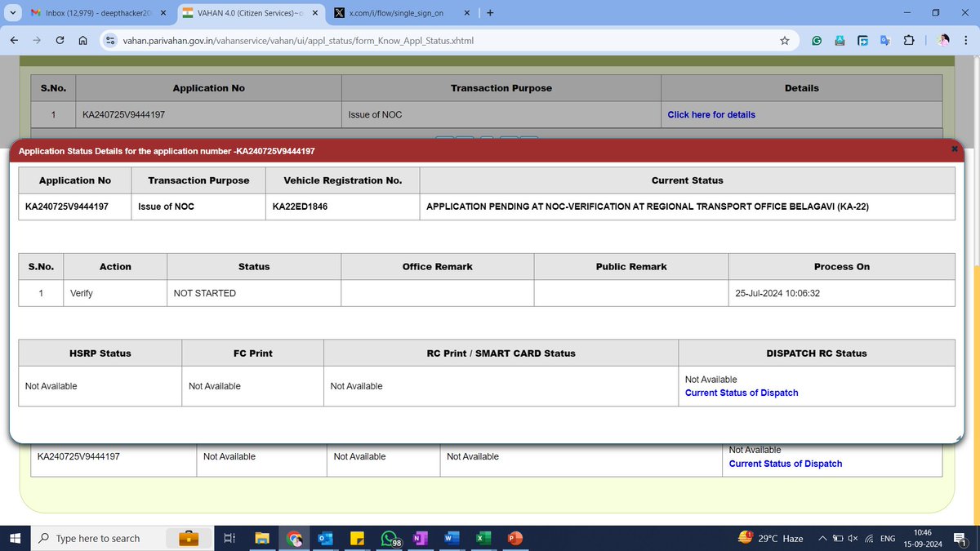Click the RC Print / SMART CARD Status header
The image size is (980, 551).
[x=501, y=353]
